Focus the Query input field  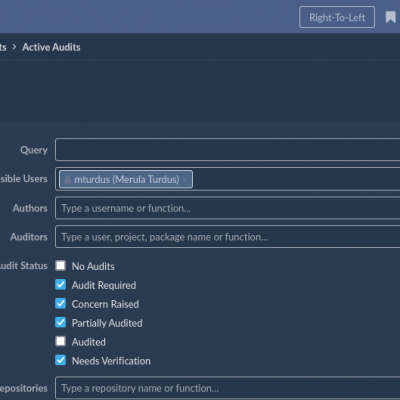tap(228, 150)
